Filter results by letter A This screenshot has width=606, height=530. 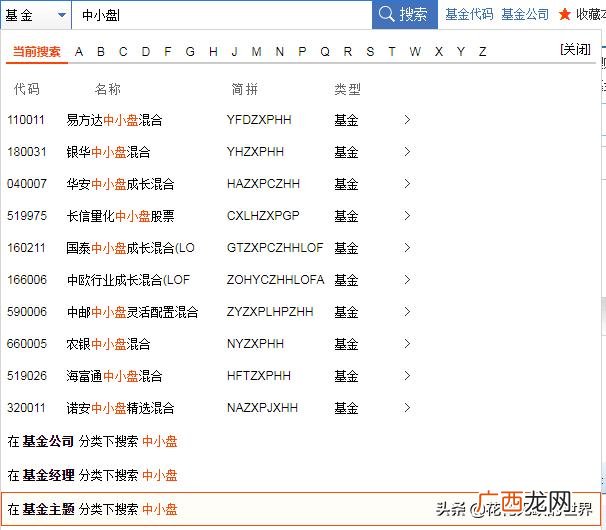[x=79, y=51]
